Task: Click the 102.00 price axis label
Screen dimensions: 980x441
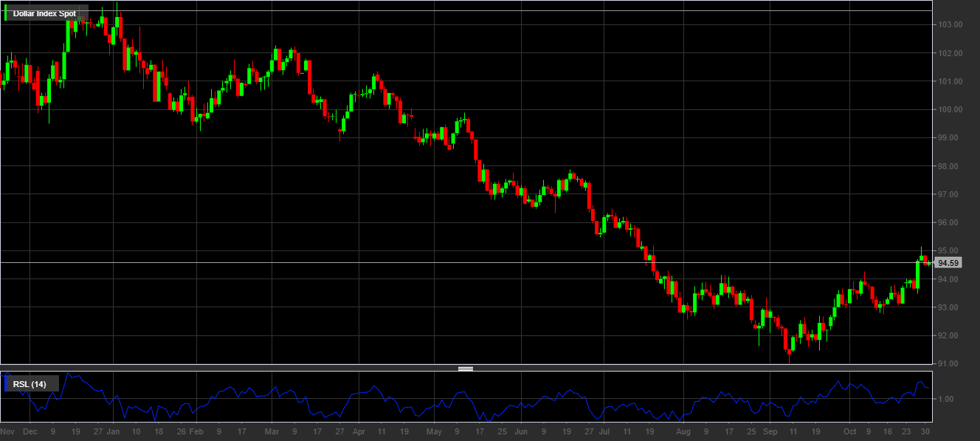Action: pyautogui.click(x=950, y=53)
